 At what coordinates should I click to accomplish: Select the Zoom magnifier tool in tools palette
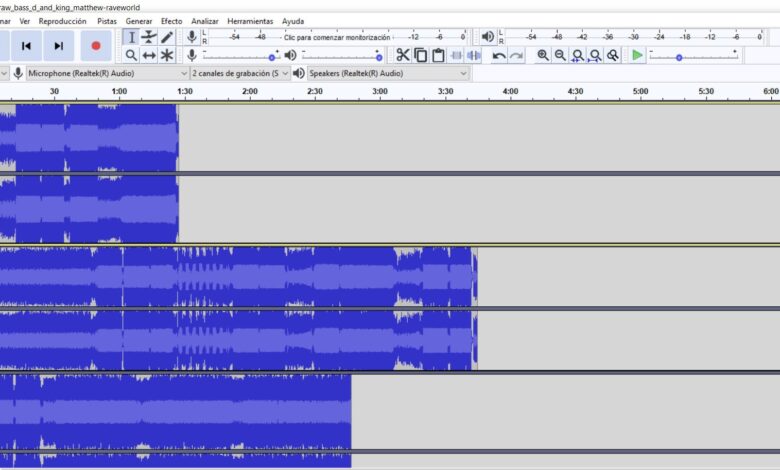131,55
